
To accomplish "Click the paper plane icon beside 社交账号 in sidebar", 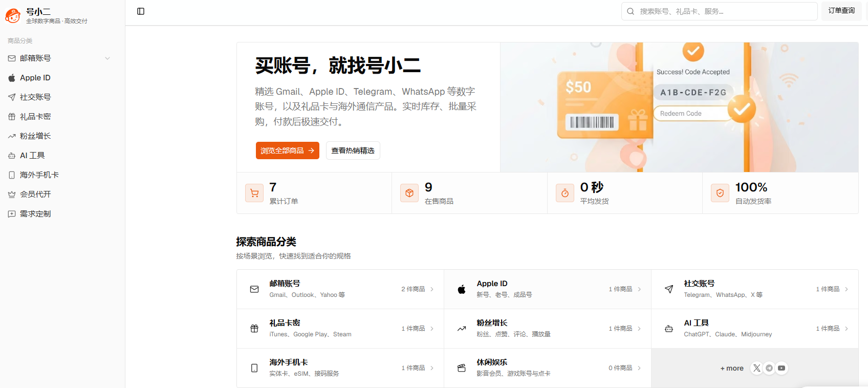I will pos(12,97).
